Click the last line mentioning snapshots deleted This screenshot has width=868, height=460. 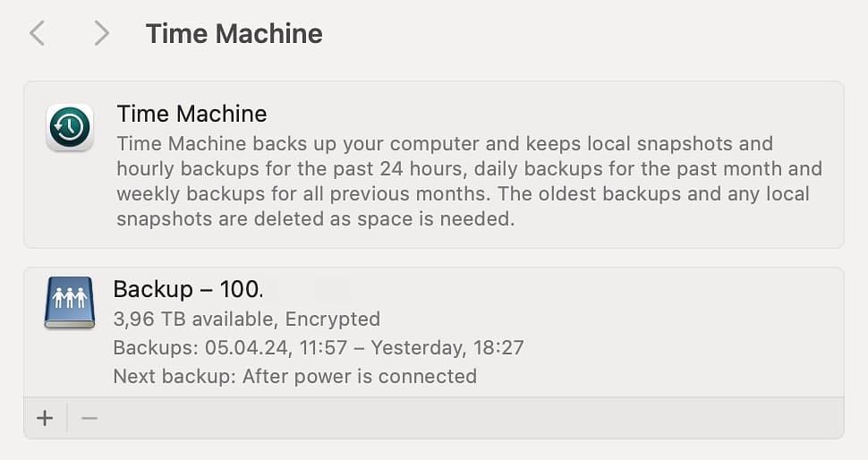tap(315, 219)
